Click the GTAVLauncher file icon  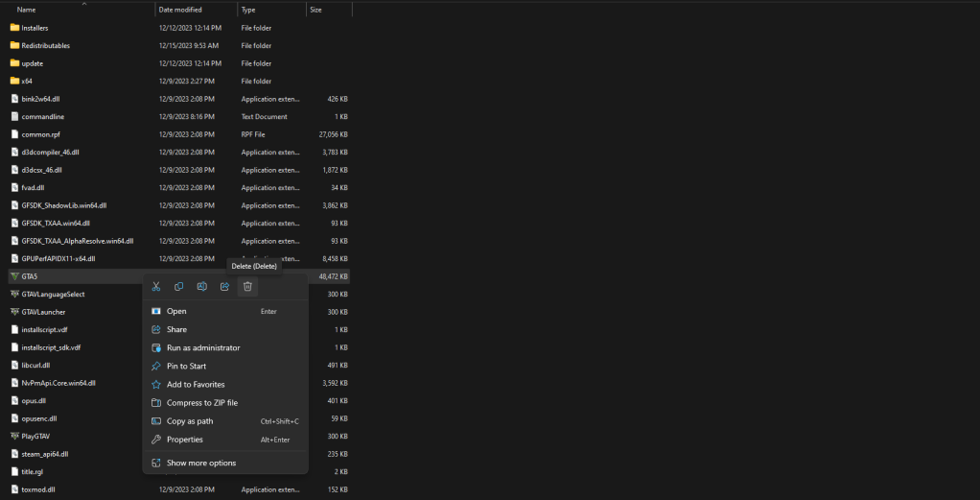[14, 312]
